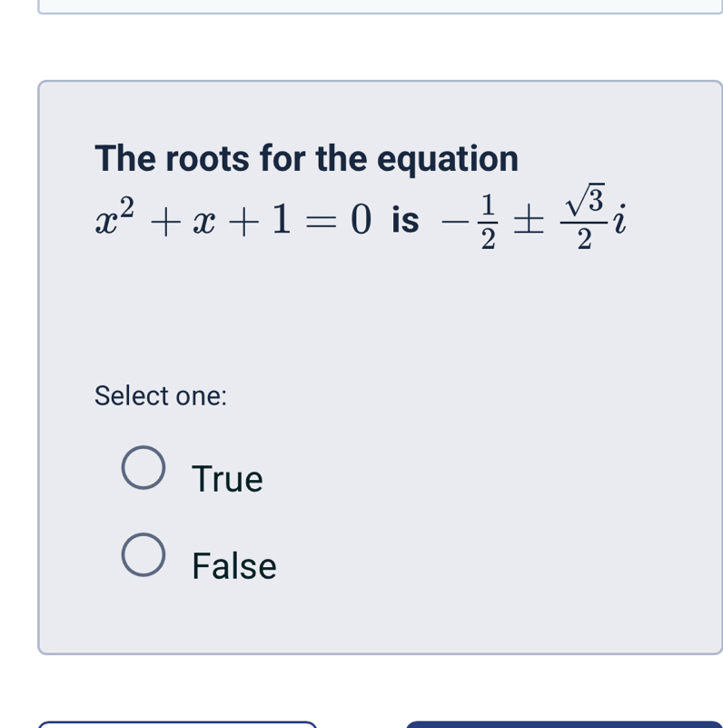Click the square root of 3 over 2 fraction
Screen dimensions: 723x728
coord(583,216)
